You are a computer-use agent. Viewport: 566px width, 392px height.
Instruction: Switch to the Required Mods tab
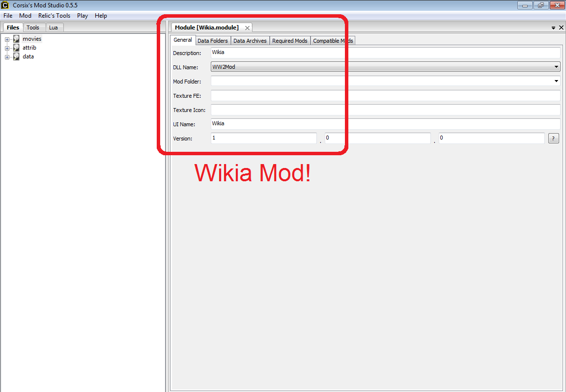pos(290,41)
